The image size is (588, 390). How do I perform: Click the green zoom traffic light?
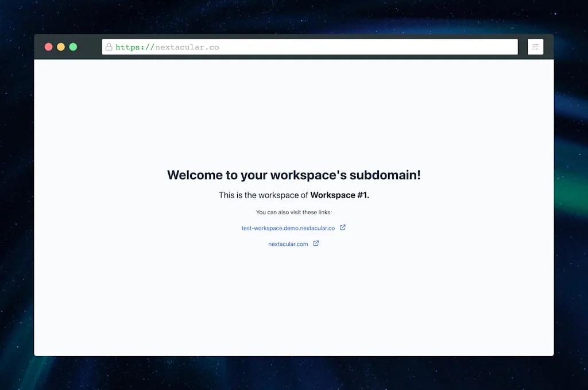tap(73, 47)
